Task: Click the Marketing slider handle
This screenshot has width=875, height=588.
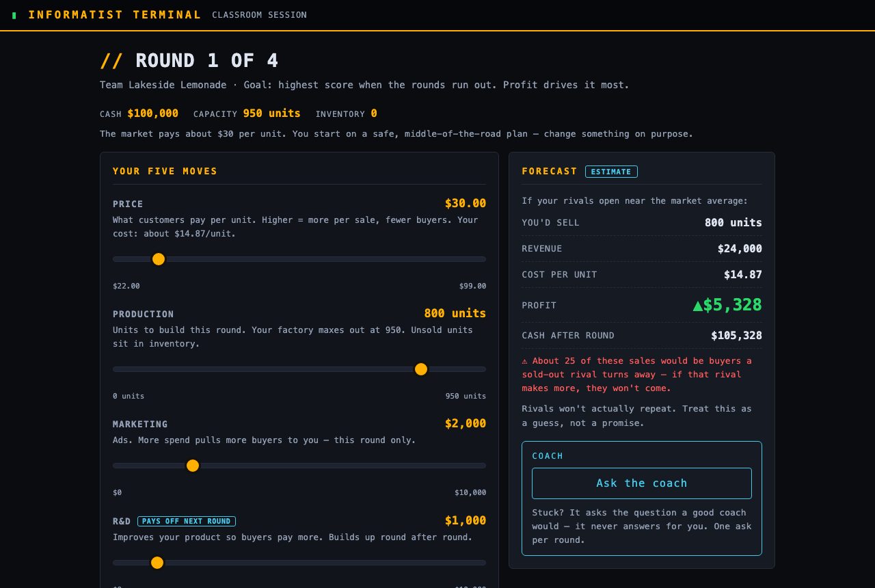Action: (193, 466)
